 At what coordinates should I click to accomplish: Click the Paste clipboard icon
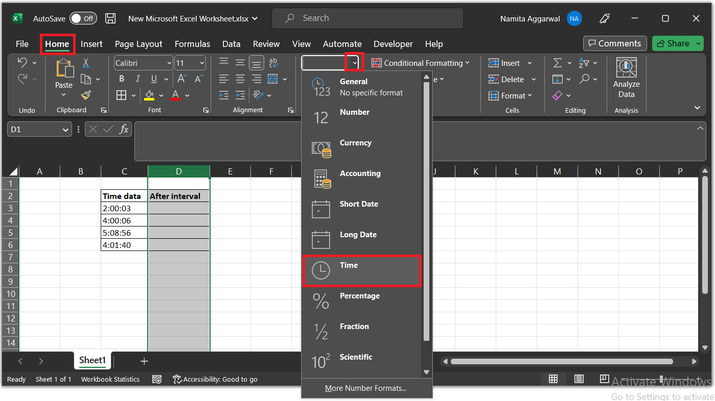[64, 69]
